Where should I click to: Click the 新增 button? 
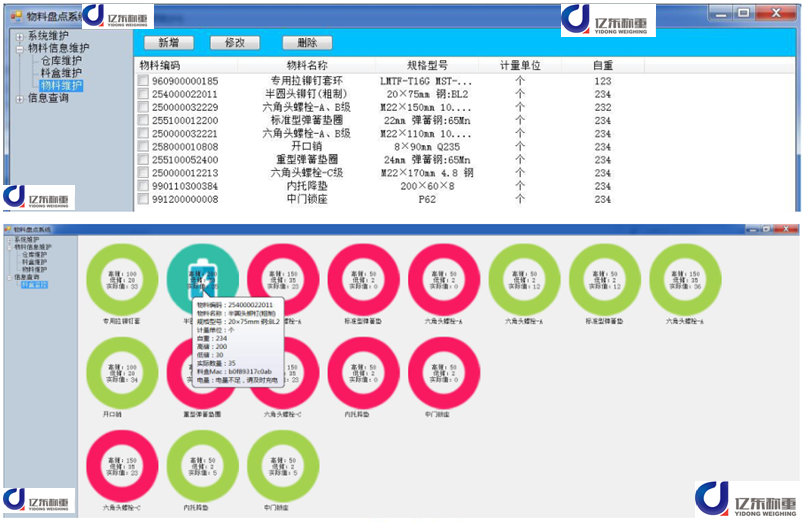[x=175, y=43]
